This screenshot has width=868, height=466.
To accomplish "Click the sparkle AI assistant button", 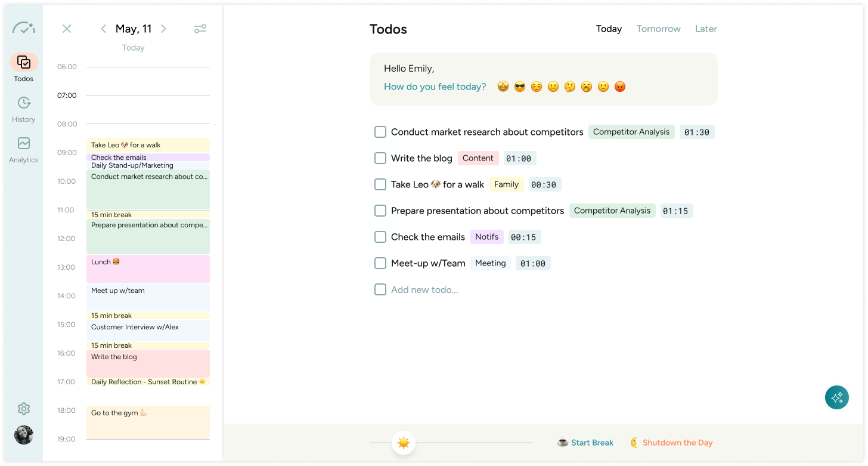I will tap(836, 397).
